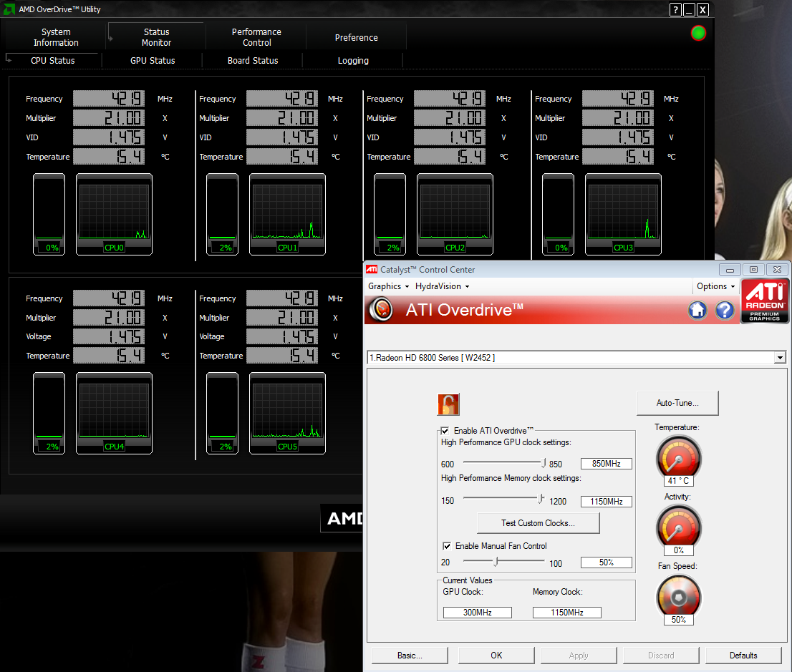Screen dimensions: 792x672
Task: Click Defaults button
Action: coord(743,656)
